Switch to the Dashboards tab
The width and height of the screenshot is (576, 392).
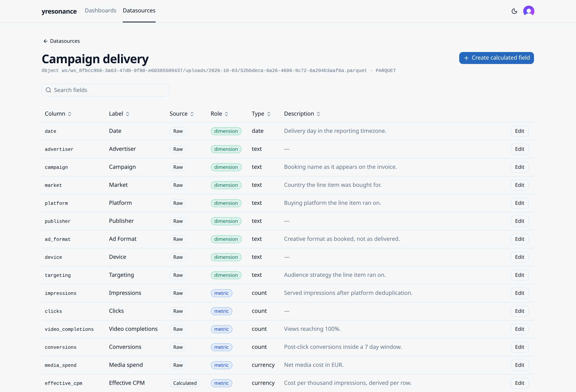pyautogui.click(x=100, y=11)
